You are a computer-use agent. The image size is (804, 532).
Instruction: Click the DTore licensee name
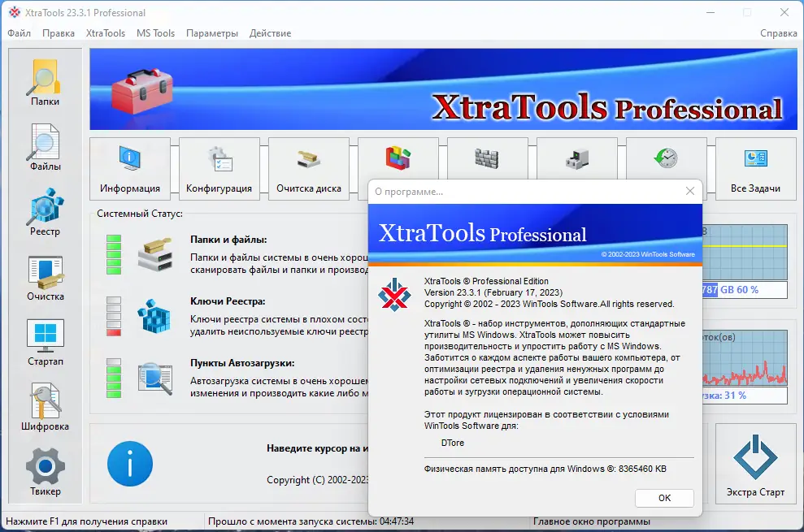(x=453, y=443)
